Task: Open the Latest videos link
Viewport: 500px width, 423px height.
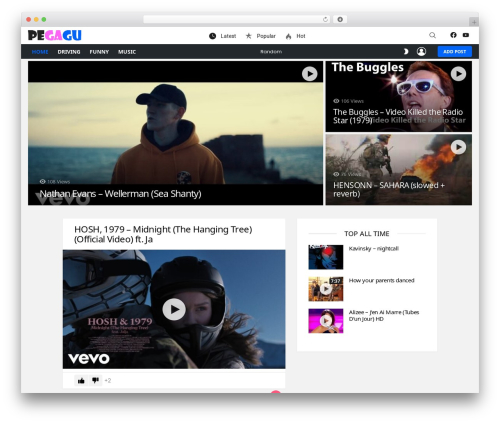Action: pos(228,36)
